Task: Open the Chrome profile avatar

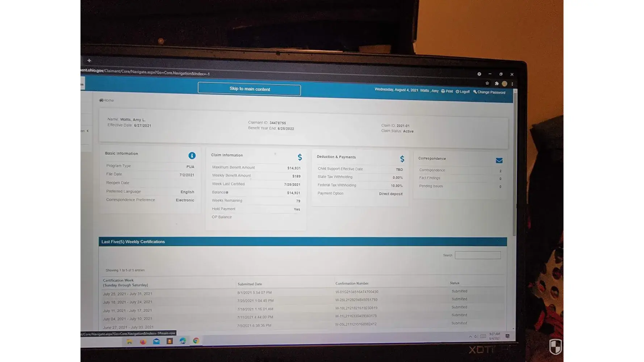Action: [x=504, y=84]
